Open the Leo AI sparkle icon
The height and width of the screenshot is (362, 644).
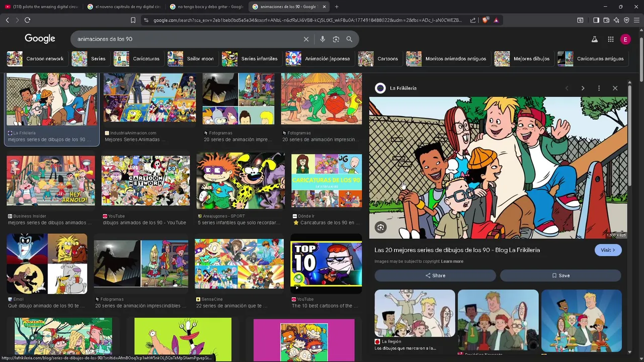616,20
